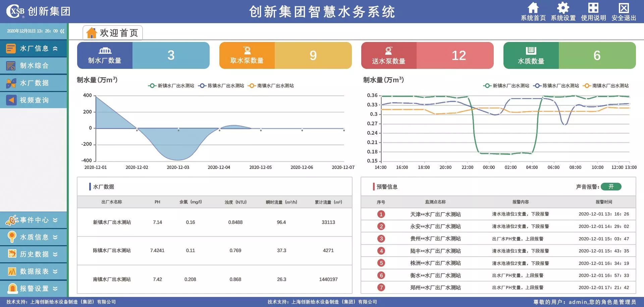Toggle 南镇水厂出水测站 legend in left chart
This screenshot has height=307, width=644.
pyautogui.click(x=271, y=86)
